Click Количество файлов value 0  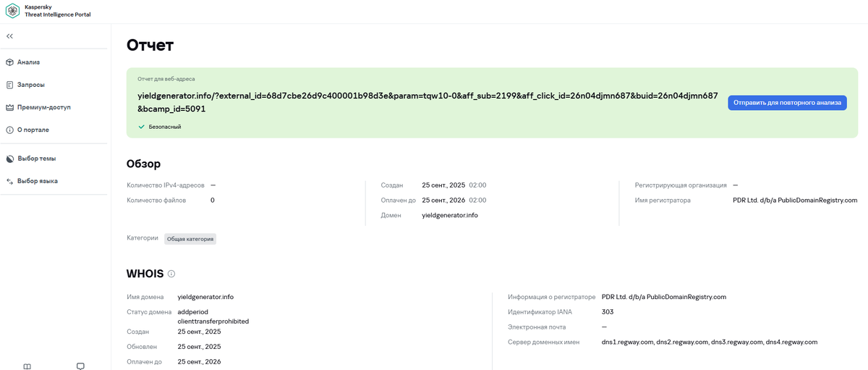213,201
